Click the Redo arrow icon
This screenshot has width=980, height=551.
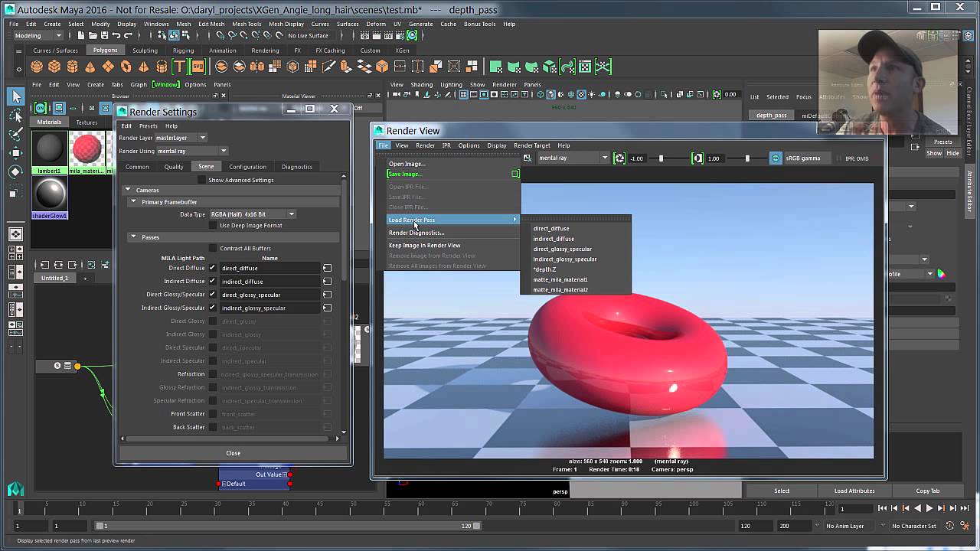click(x=128, y=35)
